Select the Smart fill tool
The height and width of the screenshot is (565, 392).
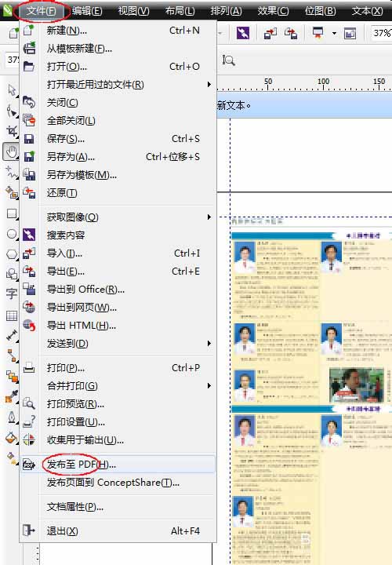point(12,193)
